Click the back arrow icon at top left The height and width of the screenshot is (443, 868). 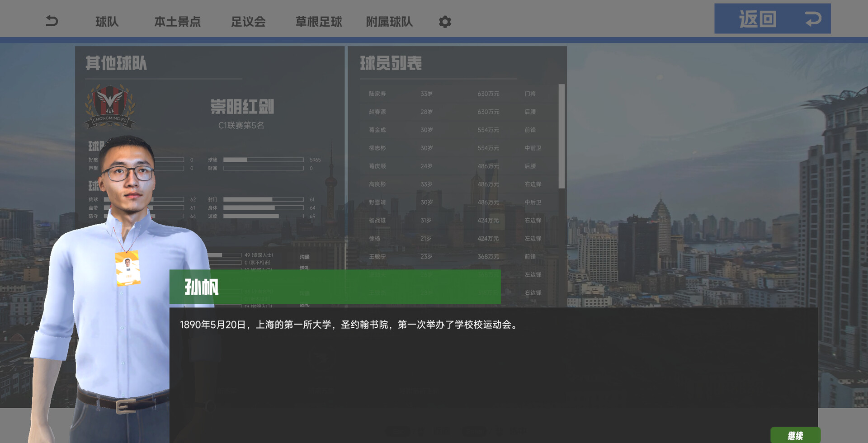[x=51, y=20]
